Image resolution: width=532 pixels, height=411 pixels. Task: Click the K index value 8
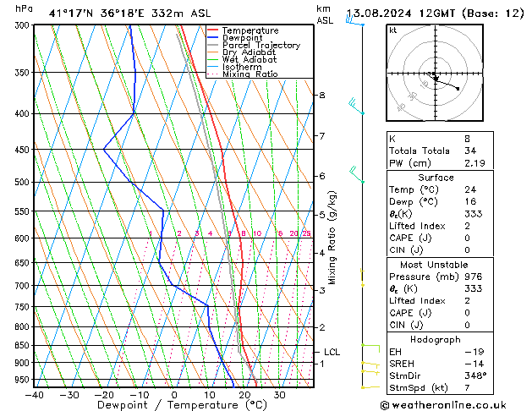[467, 139]
